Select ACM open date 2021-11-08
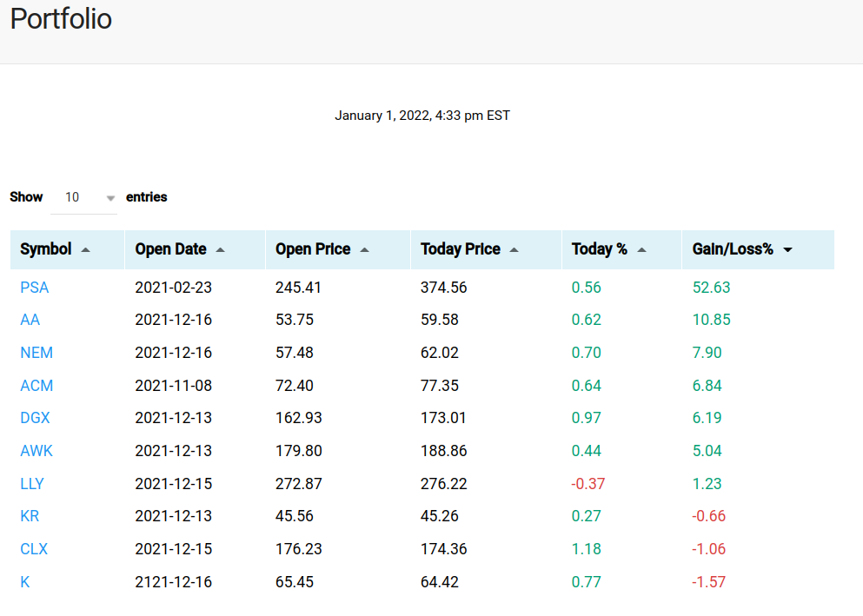Viewport: 863px width, 616px height. pos(173,386)
